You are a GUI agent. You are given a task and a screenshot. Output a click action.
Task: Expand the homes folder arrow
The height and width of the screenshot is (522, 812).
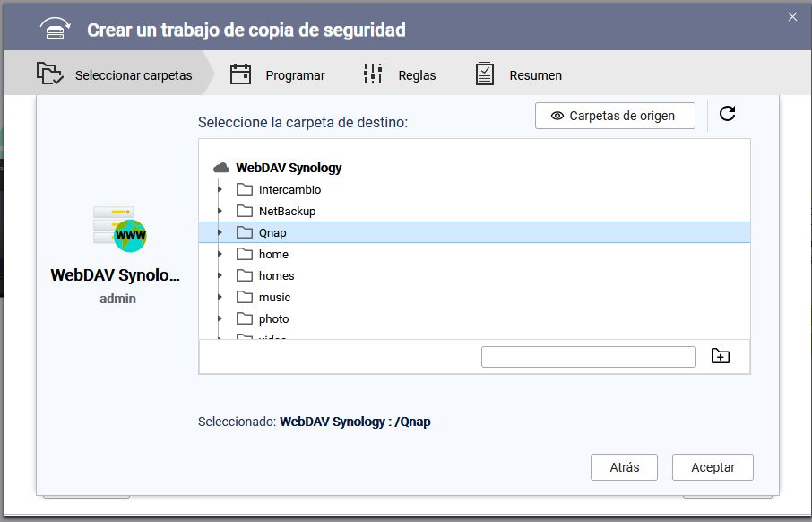coord(220,275)
